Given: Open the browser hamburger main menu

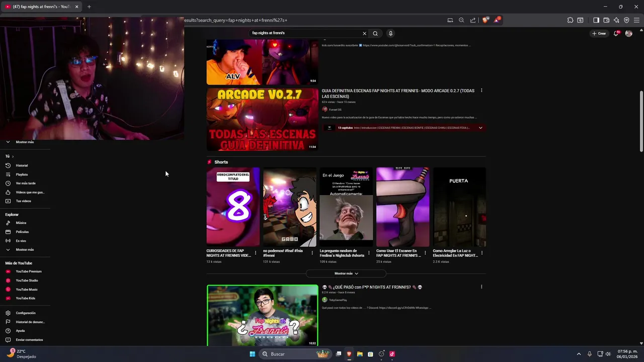Looking at the screenshot, I should point(637,20).
